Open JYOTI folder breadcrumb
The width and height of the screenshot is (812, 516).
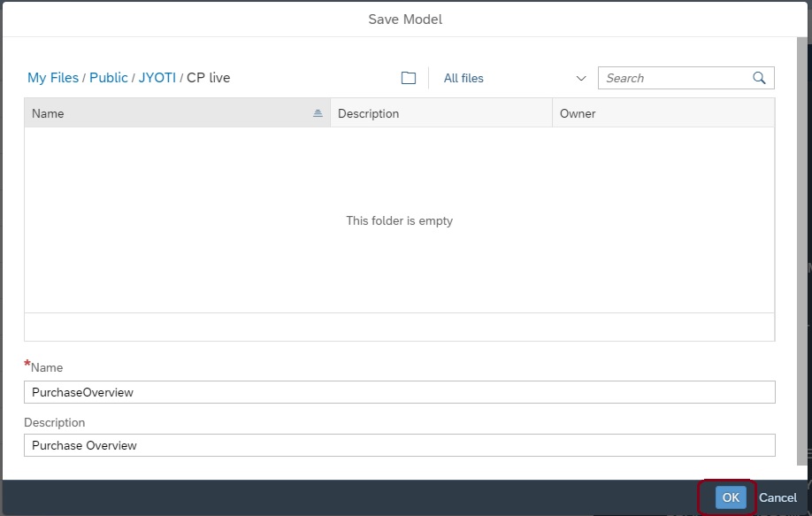157,78
